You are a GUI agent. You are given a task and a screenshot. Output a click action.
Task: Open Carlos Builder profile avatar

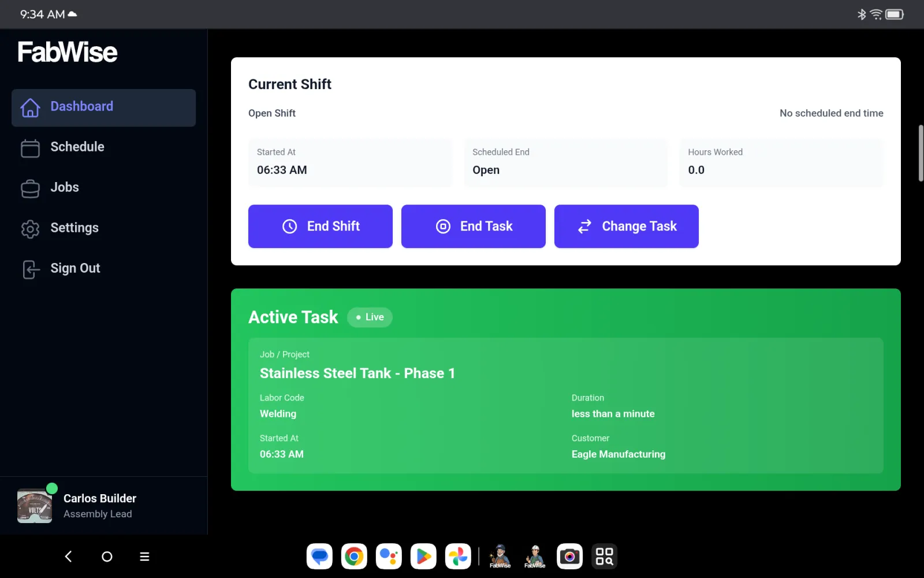click(x=35, y=506)
